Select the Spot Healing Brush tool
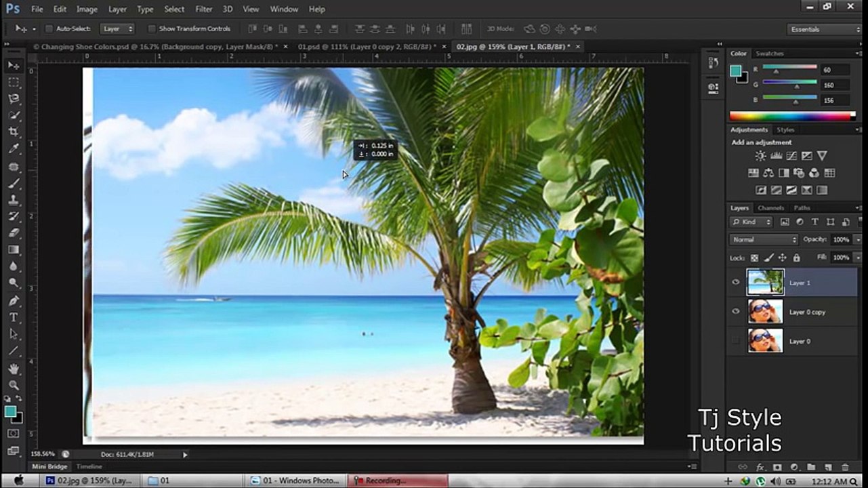This screenshot has width=868, height=488. click(14, 166)
